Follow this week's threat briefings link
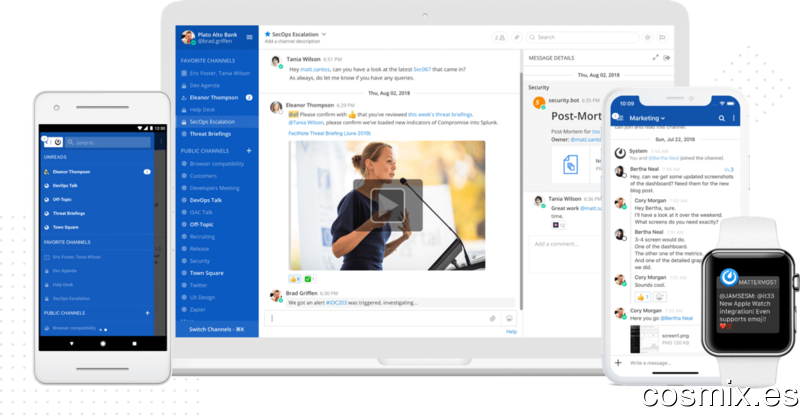Screen dimensions: 800x415 (x=440, y=114)
